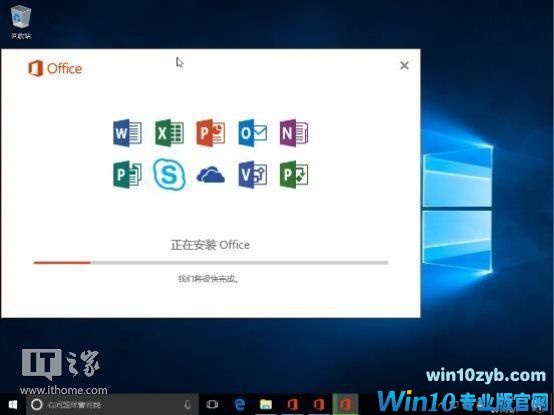Click the Office taskbar icon beside File Explorer
The height and width of the screenshot is (415, 554).
pyautogui.click(x=292, y=404)
